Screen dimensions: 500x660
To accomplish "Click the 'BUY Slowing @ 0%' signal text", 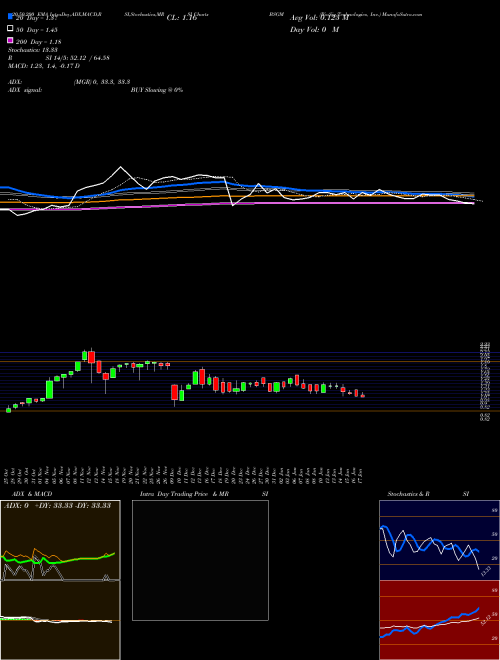I will click(157, 90).
